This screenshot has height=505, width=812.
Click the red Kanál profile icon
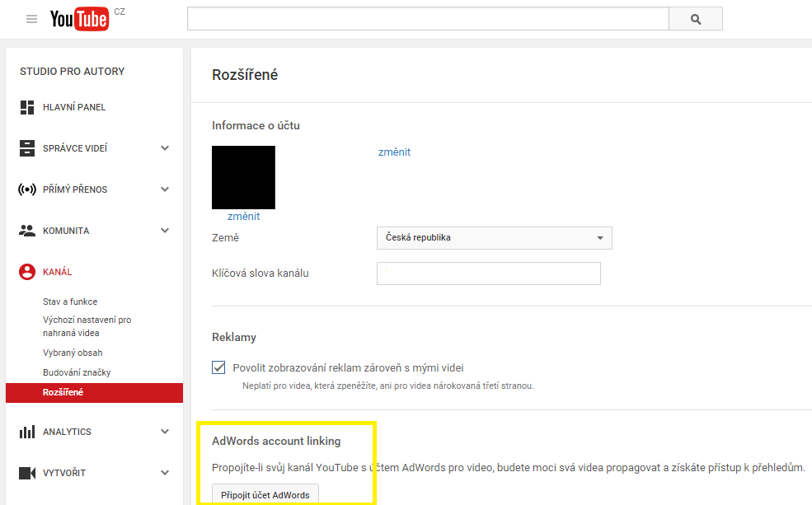coord(27,272)
